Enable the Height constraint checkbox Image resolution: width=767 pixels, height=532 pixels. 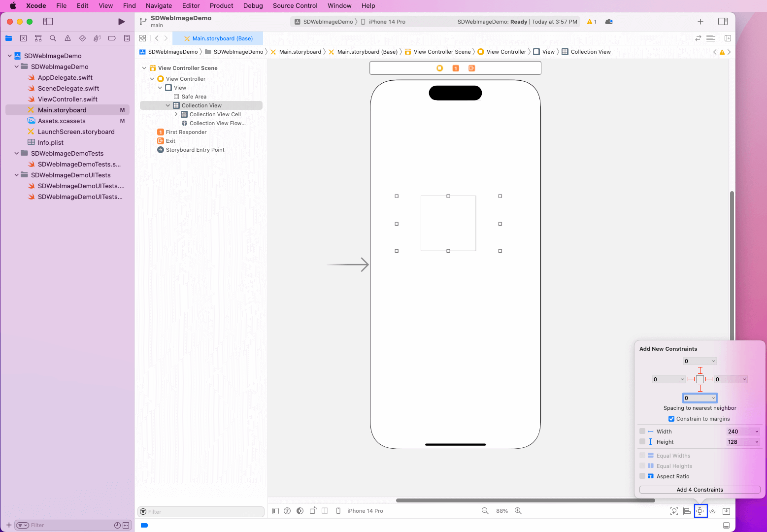(x=642, y=442)
